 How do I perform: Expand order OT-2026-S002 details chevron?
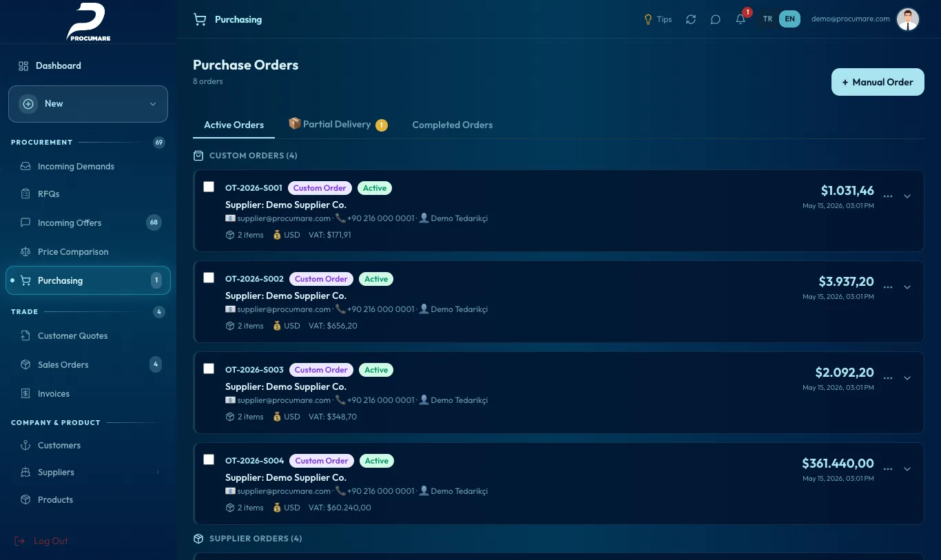click(x=907, y=287)
